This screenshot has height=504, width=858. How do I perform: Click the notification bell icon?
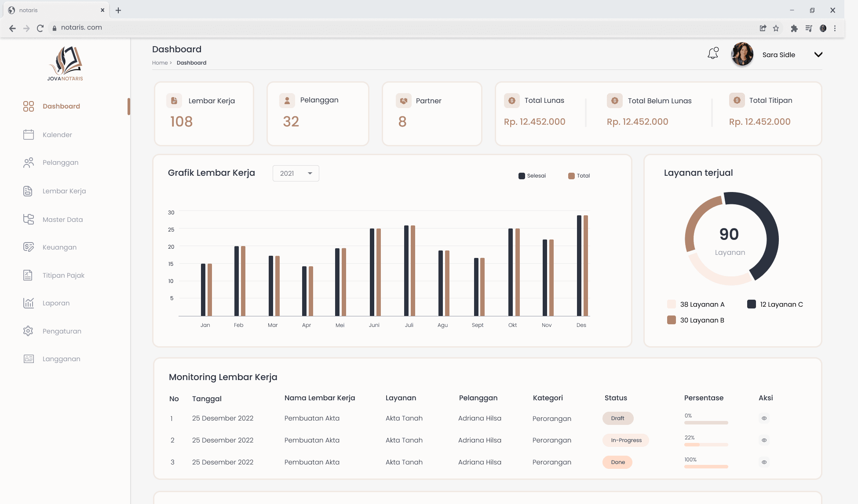[x=713, y=54]
